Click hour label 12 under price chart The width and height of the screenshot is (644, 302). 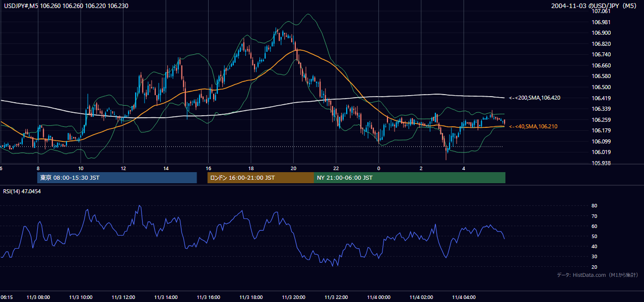click(123, 168)
